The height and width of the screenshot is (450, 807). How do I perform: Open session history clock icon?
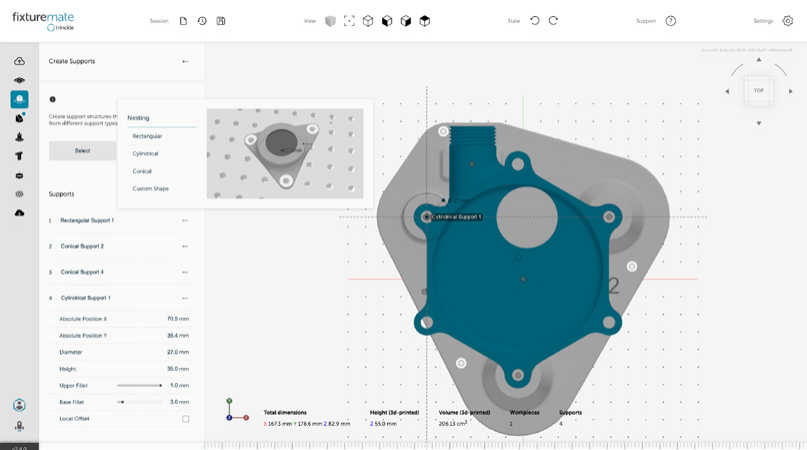pyautogui.click(x=202, y=21)
